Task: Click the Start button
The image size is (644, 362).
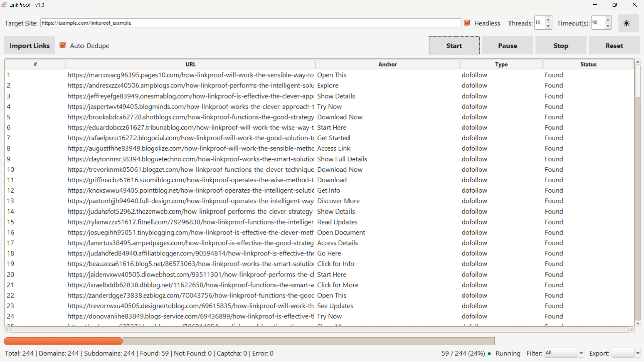Action: [x=454, y=46]
